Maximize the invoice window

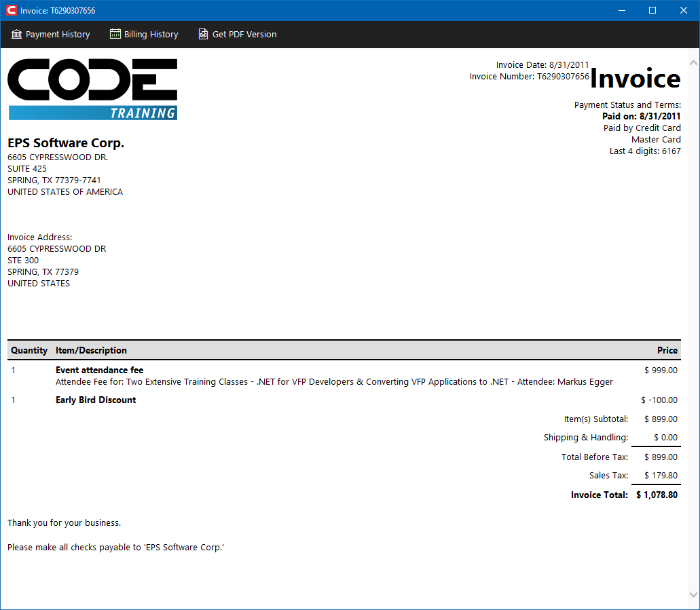(652, 10)
